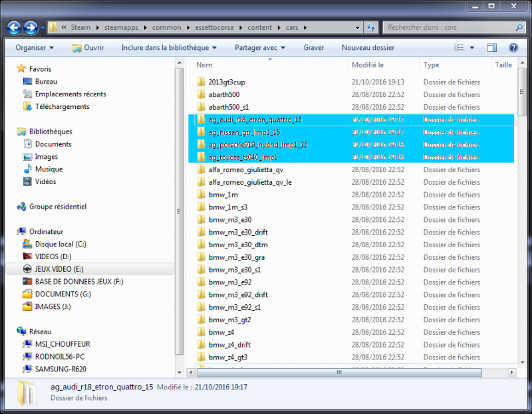The image size is (532, 414).
Task: Select the abarth500 folder
Action: point(224,94)
